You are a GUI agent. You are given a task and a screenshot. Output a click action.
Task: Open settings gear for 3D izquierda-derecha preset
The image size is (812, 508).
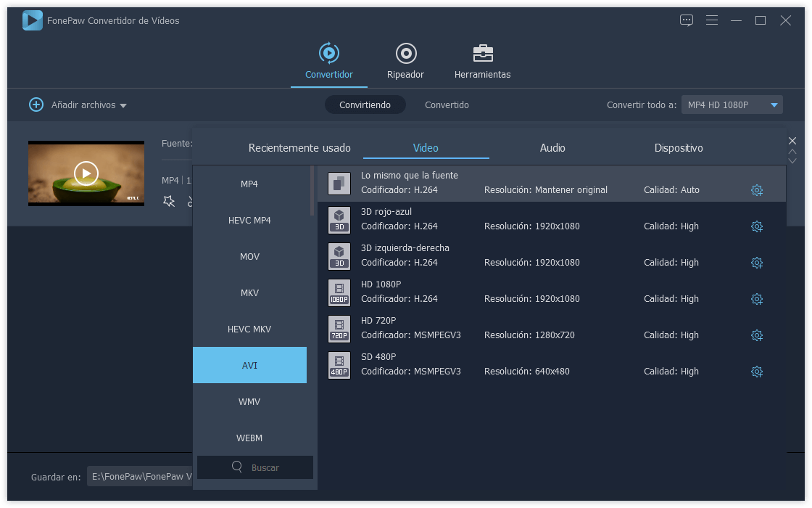pos(757,263)
